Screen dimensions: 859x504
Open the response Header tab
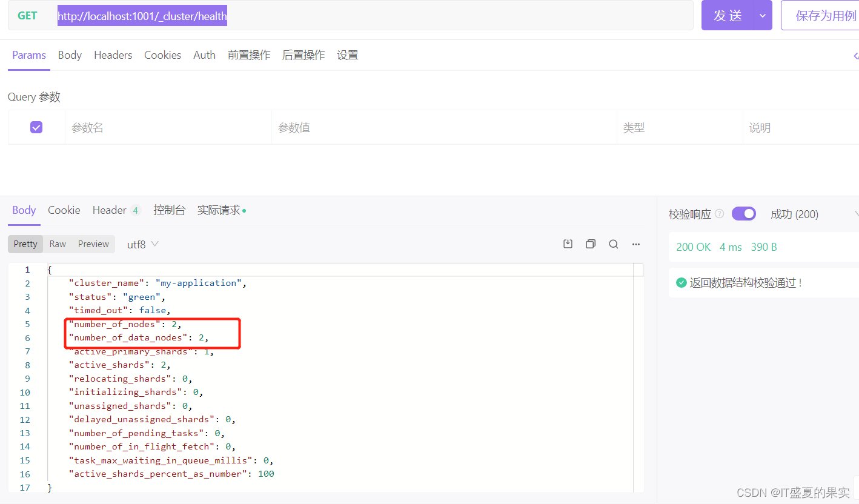tap(116, 210)
